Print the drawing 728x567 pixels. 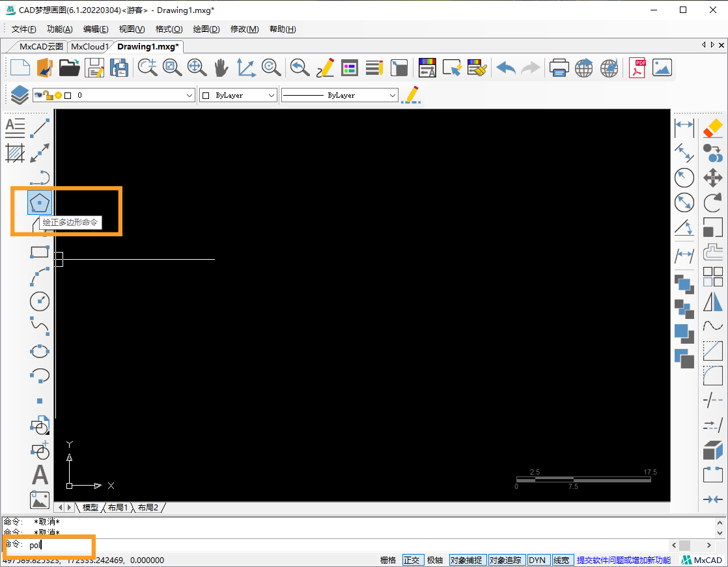559,68
